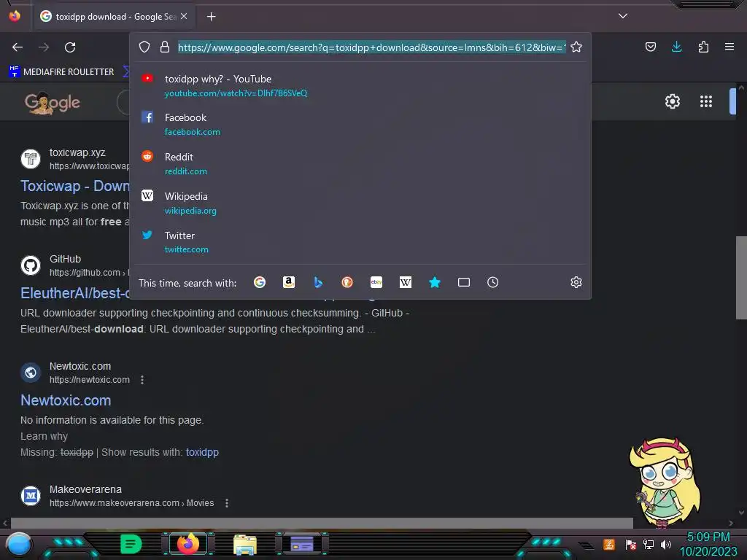Search bookmarks with the star icon

click(435, 282)
